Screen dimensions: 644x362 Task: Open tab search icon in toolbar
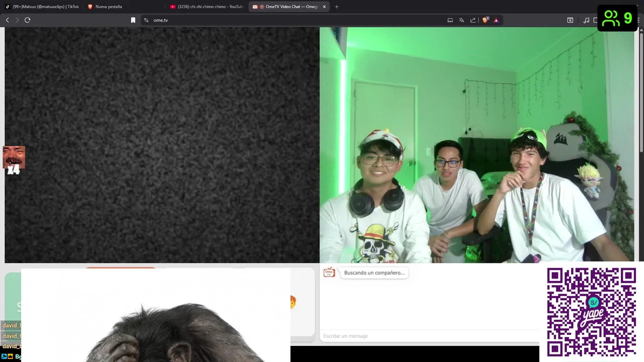(x=570, y=20)
